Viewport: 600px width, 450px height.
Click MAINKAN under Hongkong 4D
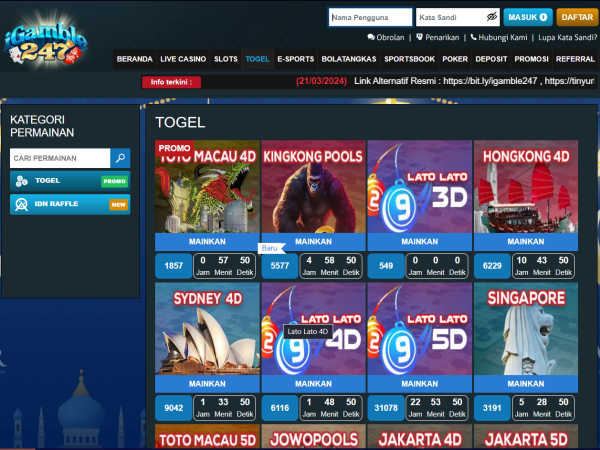526,242
